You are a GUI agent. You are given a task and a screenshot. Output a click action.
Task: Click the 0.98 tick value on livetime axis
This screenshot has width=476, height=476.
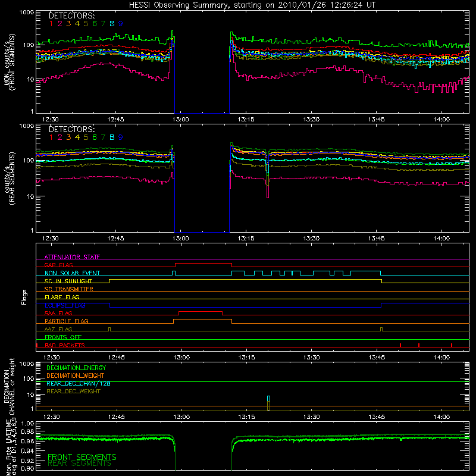tap(27, 431)
